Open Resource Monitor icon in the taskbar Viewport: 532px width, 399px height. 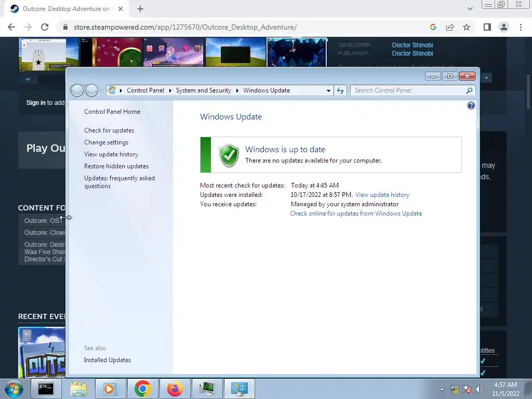click(x=207, y=389)
